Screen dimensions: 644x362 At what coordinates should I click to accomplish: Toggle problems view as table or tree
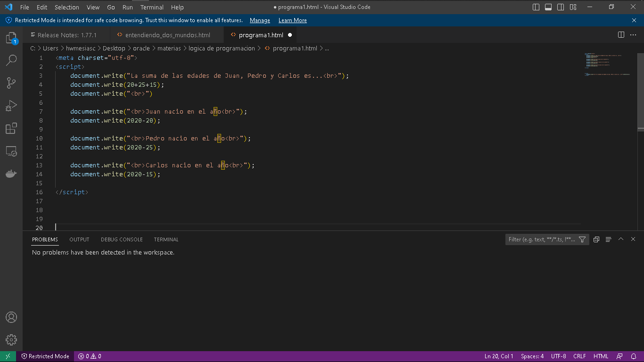(x=609, y=239)
